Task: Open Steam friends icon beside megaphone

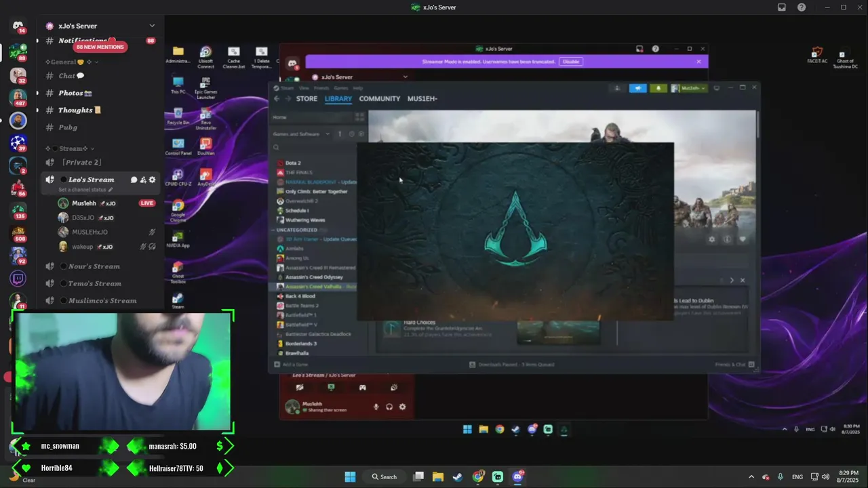Action: tap(617, 88)
